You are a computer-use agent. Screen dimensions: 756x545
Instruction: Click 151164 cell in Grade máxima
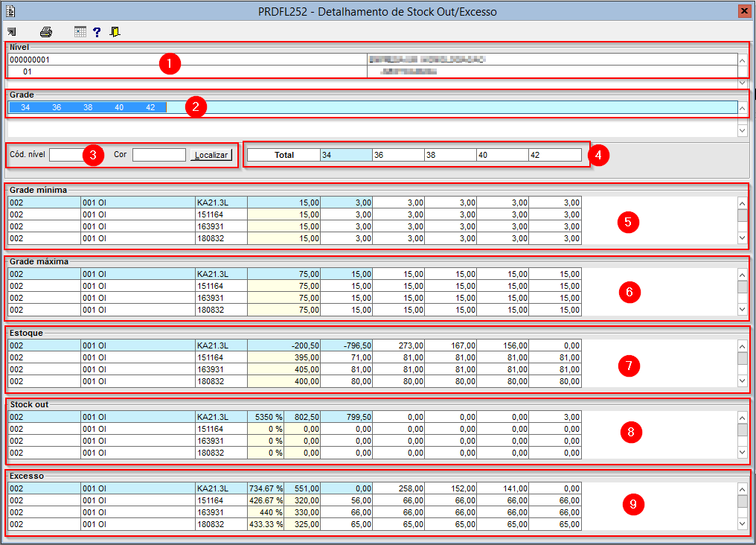click(x=221, y=286)
